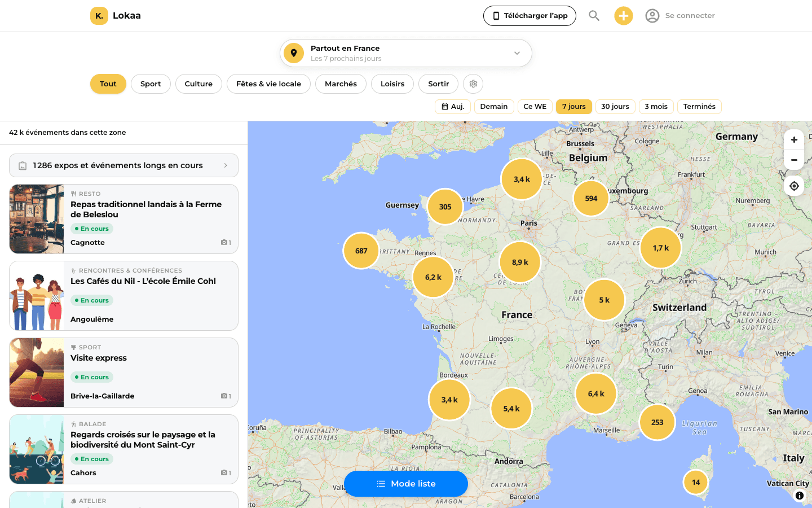
Task: Click the Lokaa K. logo icon
Action: pyautogui.click(x=99, y=16)
